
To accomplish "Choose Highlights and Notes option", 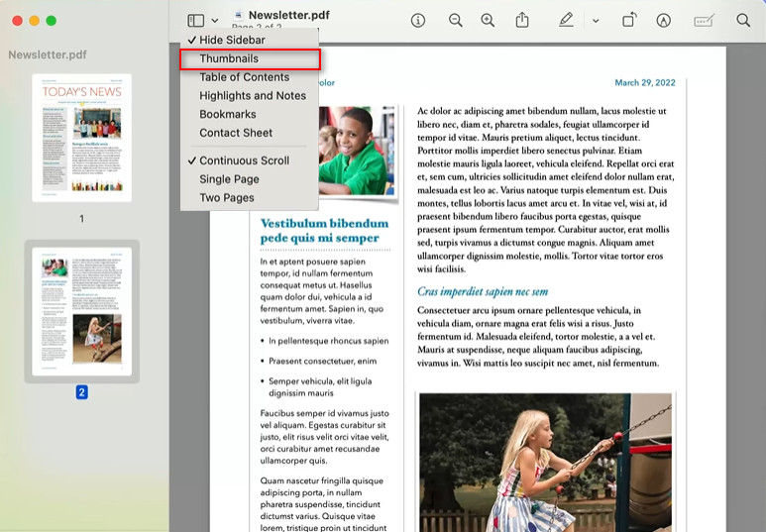I will [252, 96].
